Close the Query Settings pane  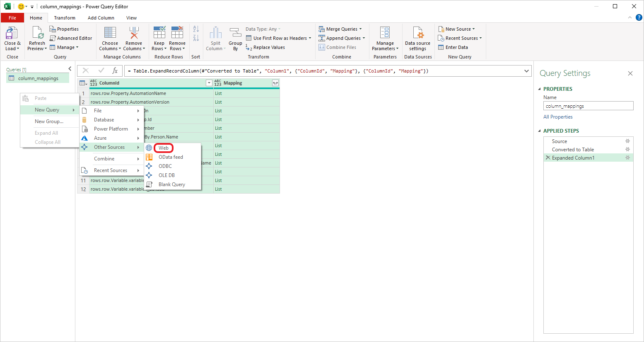630,73
